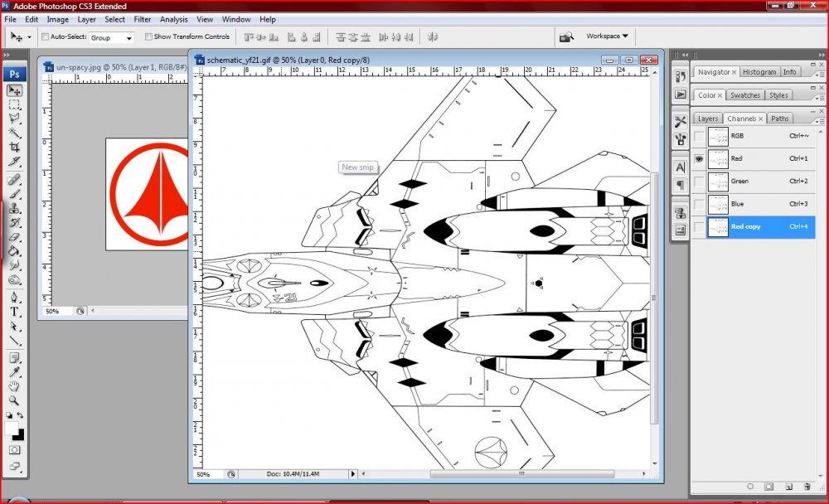
Task: Show the Red copy channel
Action: click(699, 227)
